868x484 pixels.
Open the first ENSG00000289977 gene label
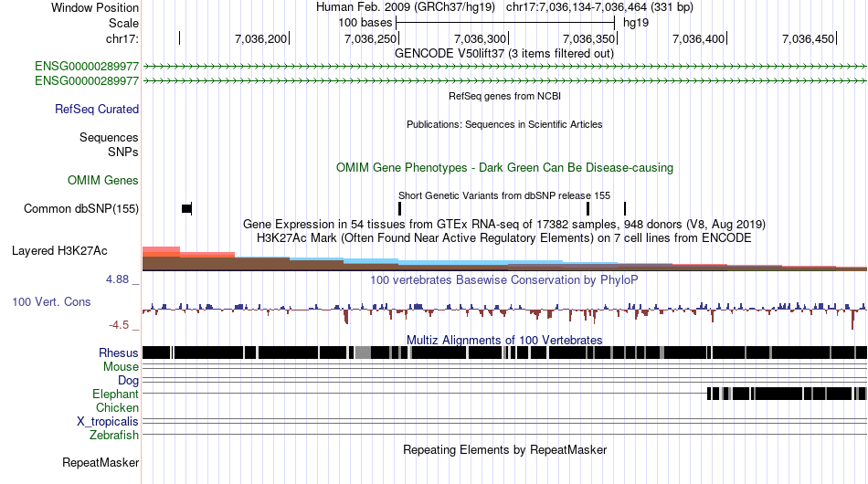coord(87,67)
